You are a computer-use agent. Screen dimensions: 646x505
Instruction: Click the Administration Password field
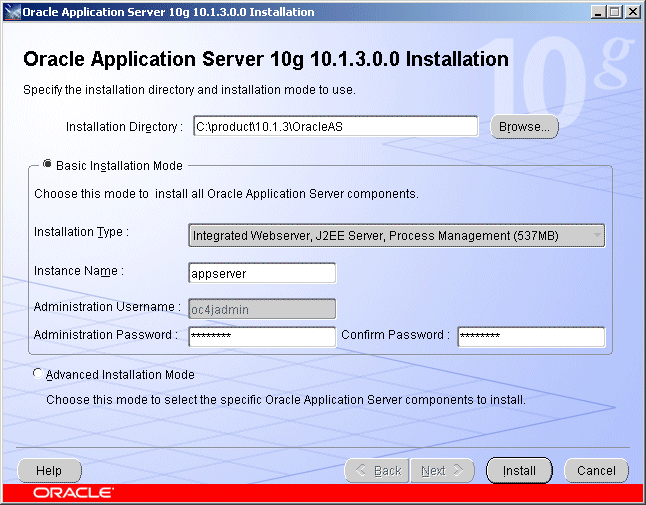262,337
